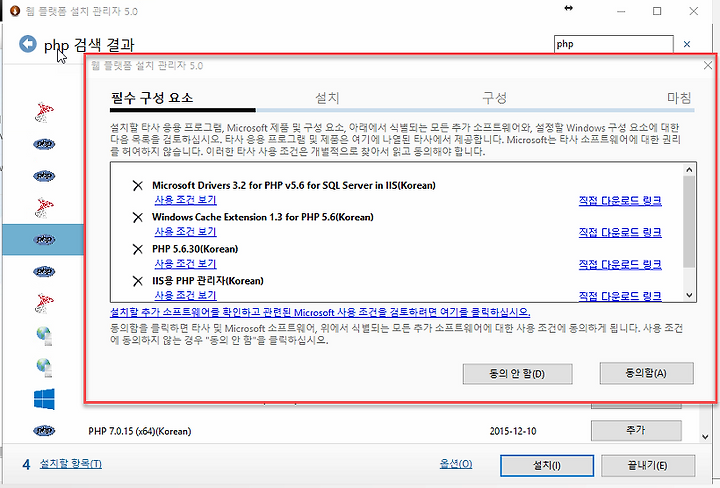Open the 옵션(O) link

(456, 464)
